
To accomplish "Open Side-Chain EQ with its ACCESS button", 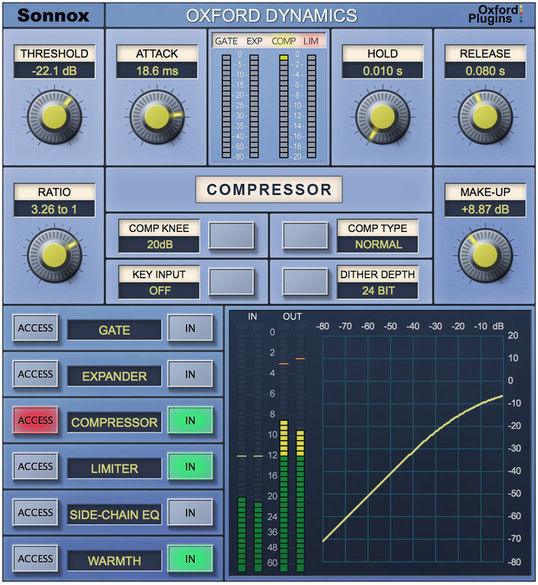I will coord(35,513).
